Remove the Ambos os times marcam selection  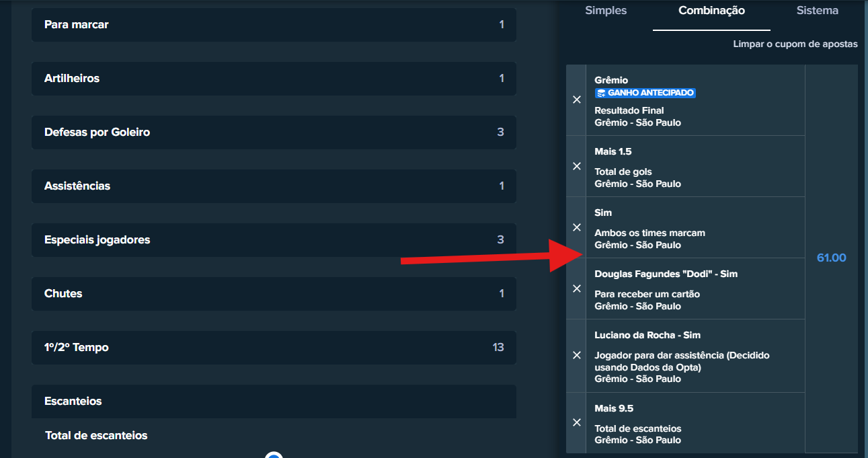click(576, 227)
